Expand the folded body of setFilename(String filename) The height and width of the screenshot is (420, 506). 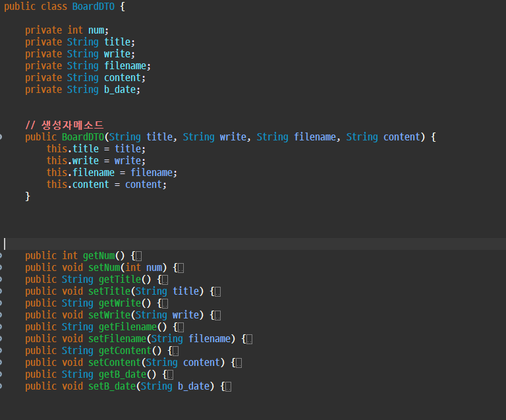tap(250, 340)
